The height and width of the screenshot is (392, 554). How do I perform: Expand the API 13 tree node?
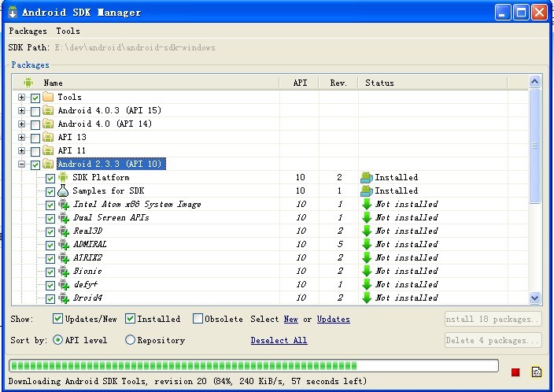tap(21, 138)
